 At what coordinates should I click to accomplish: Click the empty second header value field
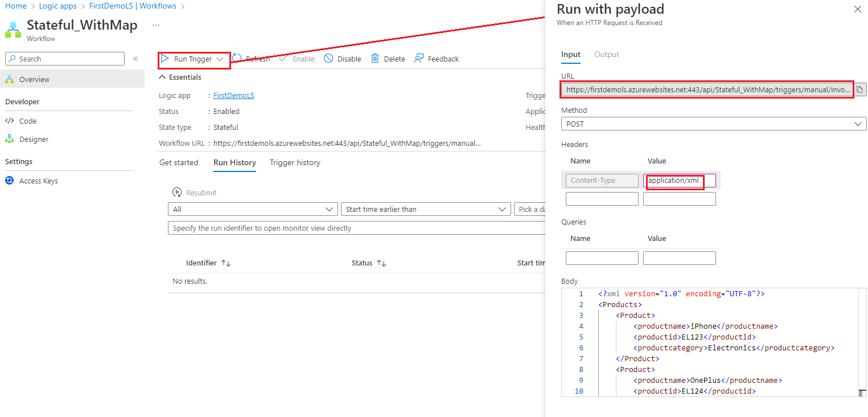tap(680, 199)
